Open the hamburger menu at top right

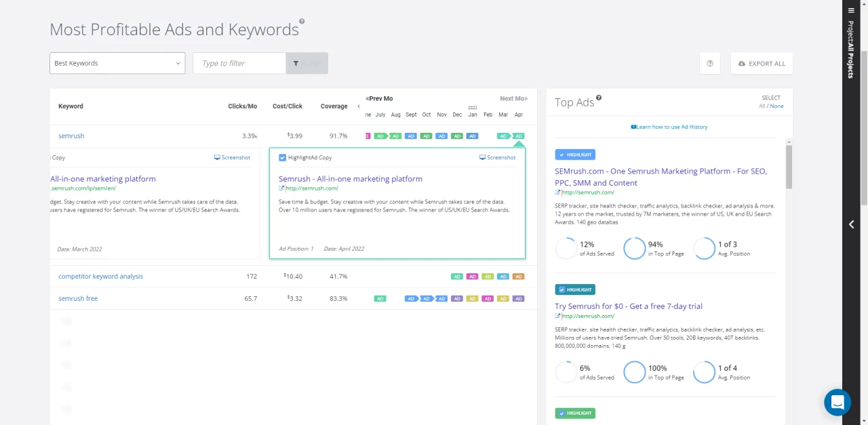click(x=851, y=10)
